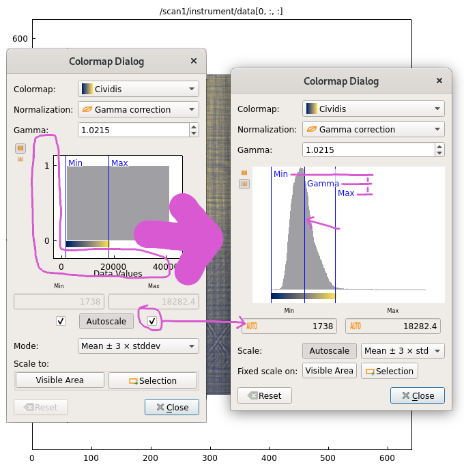The image size is (464, 476).
Task: Toggle Min autoscale checkbox in left dialog
Action: [x=61, y=321]
